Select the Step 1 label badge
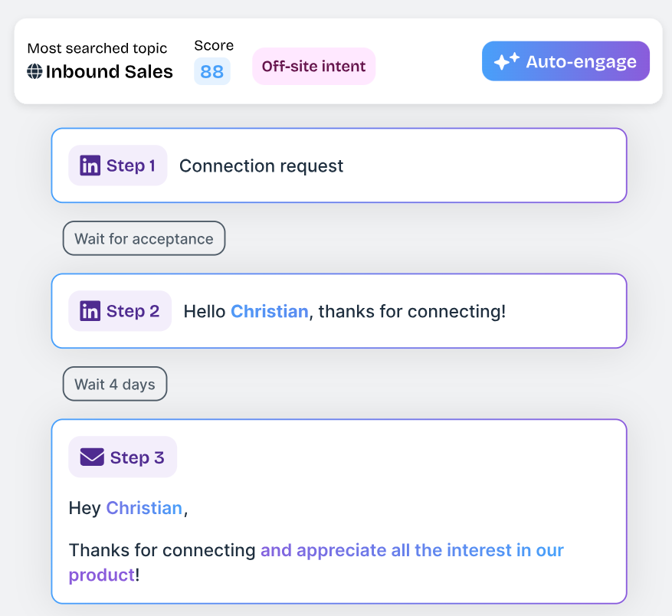Screen dimensions: 672x616 pyautogui.click(x=118, y=165)
